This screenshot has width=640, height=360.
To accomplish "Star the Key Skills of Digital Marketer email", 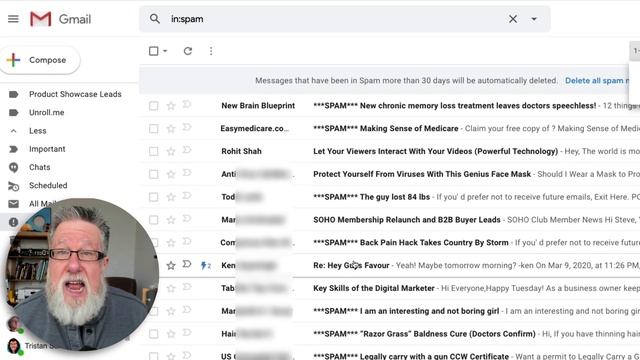I will pos(171,289).
